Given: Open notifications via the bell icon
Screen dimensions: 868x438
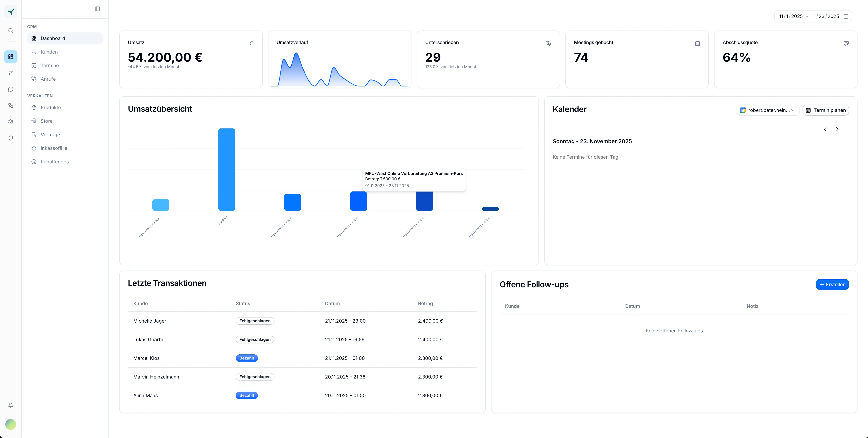Looking at the screenshot, I should point(11,405).
